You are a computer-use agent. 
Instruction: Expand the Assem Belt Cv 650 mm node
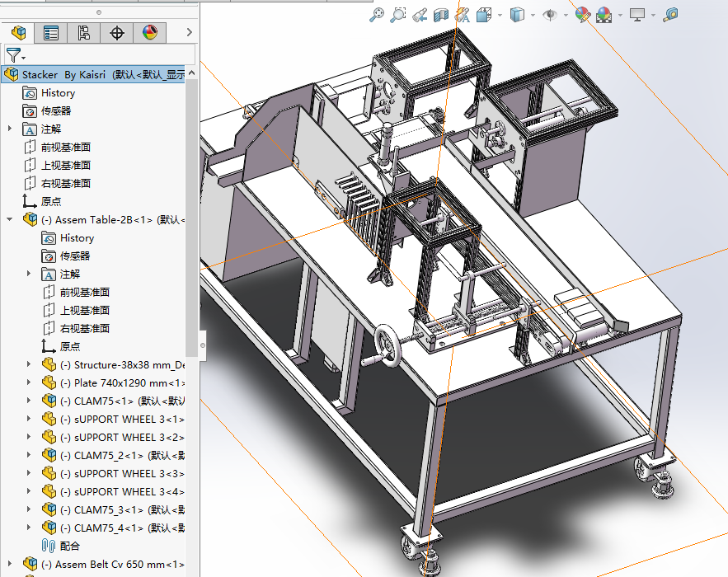[x=10, y=564]
